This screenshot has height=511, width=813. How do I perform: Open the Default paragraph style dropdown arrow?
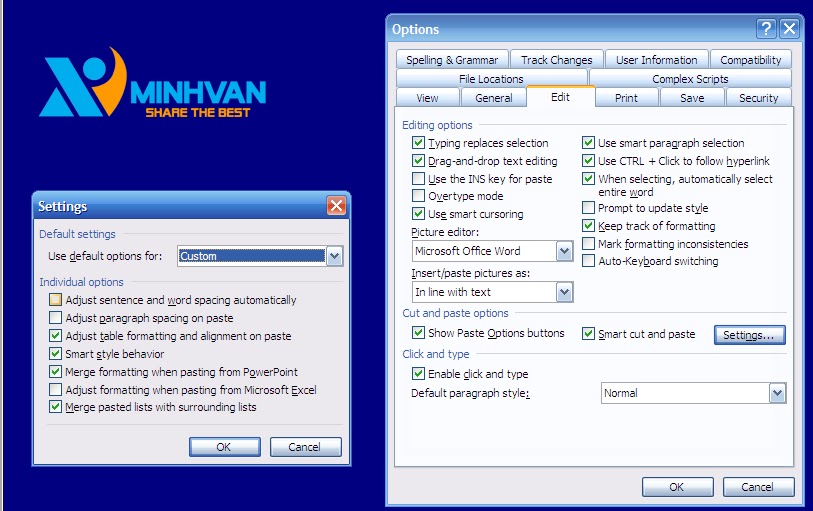coord(777,393)
